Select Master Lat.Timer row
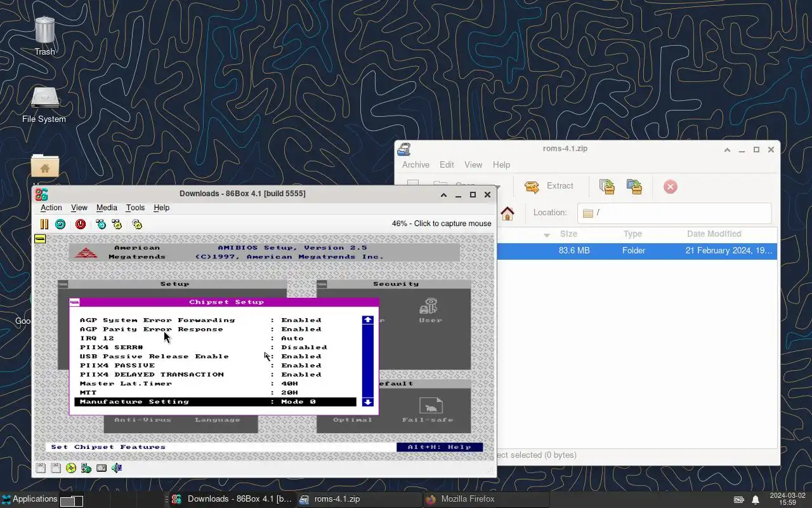Image resolution: width=812 pixels, height=508 pixels. pos(215,384)
